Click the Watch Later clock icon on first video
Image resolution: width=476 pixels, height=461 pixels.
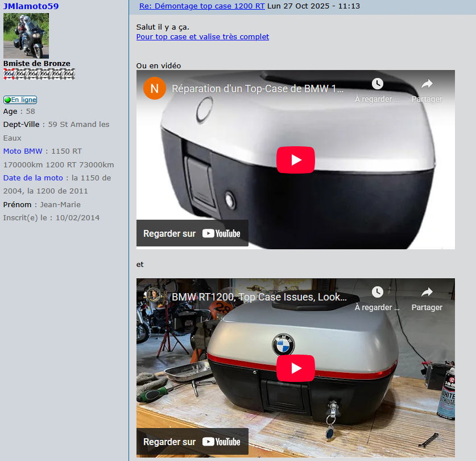pos(378,84)
